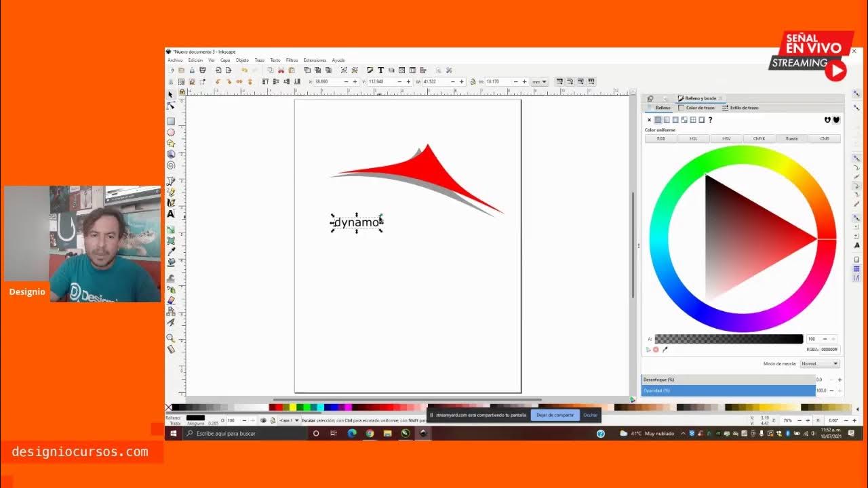Screen dimensions: 868x488
Task: Toggle nonzero fill rule solid heart icon
Action: click(x=836, y=120)
